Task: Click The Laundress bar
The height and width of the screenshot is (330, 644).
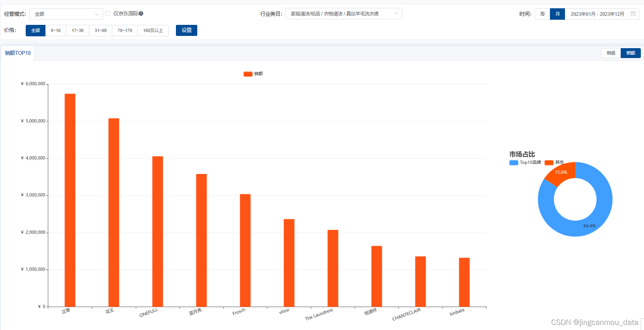Action: point(333,268)
